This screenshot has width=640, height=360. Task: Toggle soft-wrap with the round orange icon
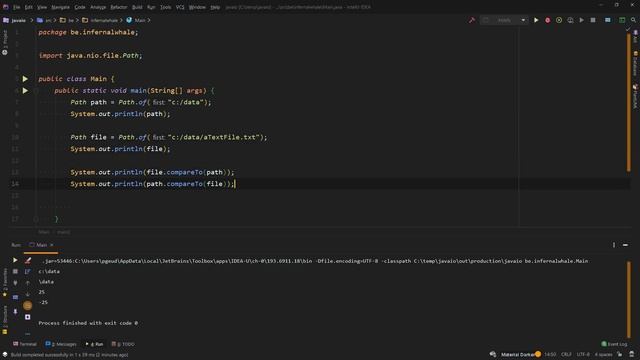coord(28,305)
